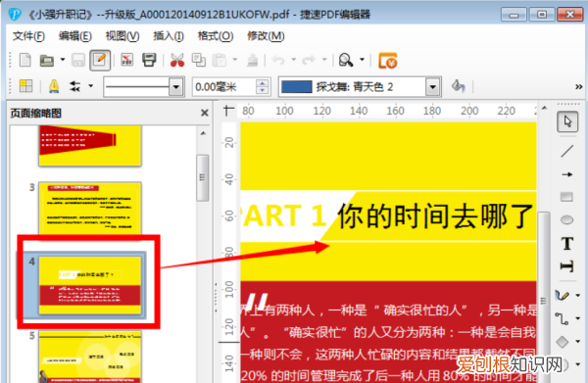Create a new document with toolbar icon
This screenshot has width=588, height=383.
pyautogui.click(x=25, y=60)
